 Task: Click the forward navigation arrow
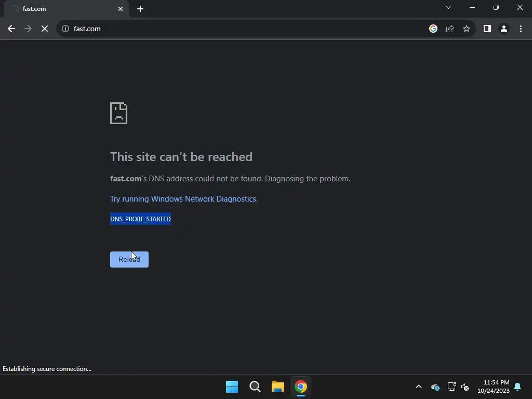point(28,29)
